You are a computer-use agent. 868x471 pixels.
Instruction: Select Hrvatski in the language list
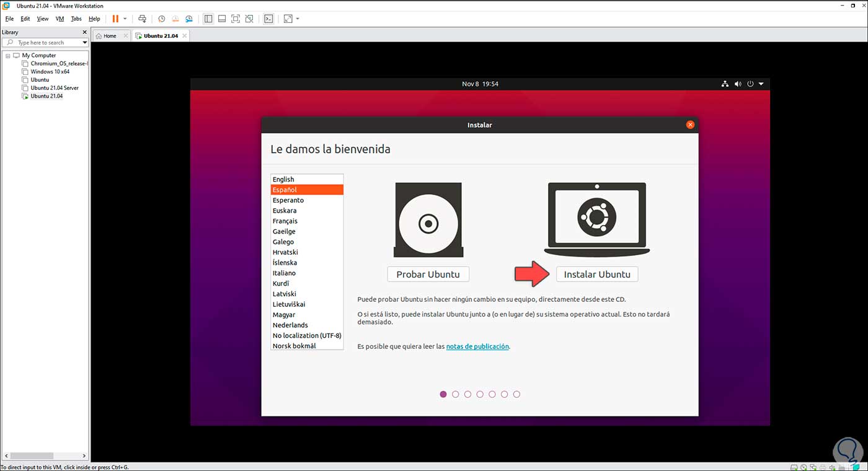point(307,252)
